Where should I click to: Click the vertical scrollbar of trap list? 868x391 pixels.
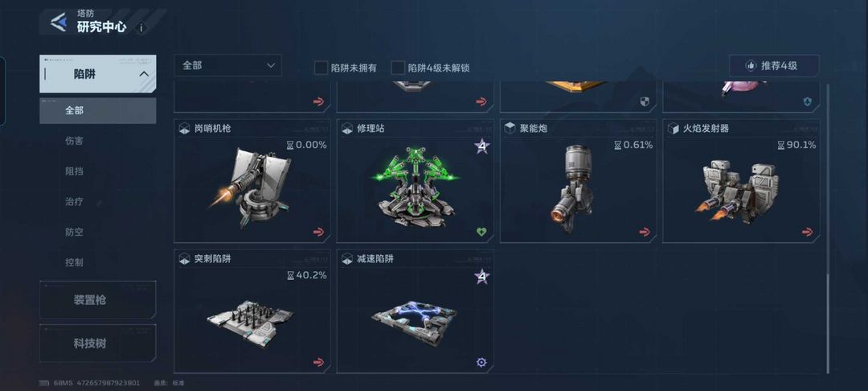tap(828, 228)
